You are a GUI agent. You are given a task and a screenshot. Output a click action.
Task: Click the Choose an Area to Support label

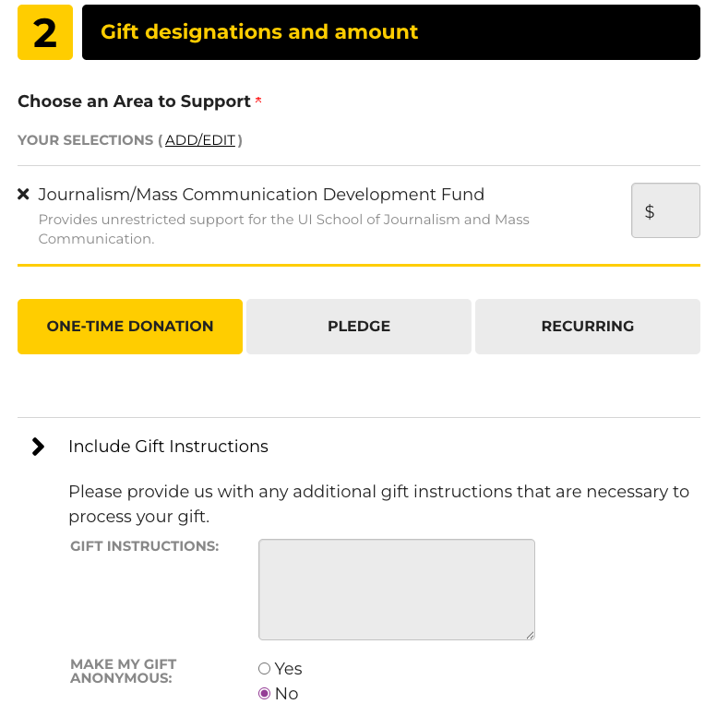pos(134,101)
